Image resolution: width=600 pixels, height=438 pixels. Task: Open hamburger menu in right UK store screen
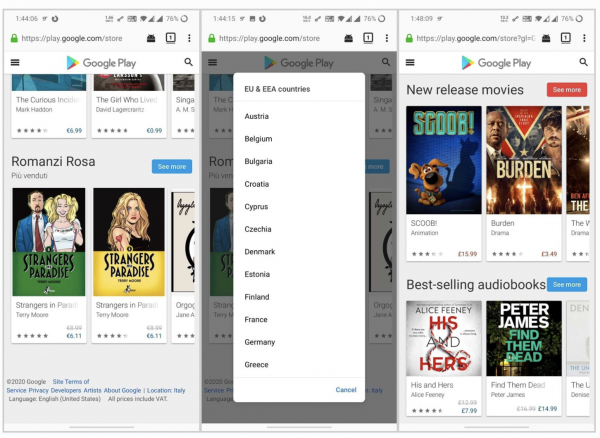(410, 62)
